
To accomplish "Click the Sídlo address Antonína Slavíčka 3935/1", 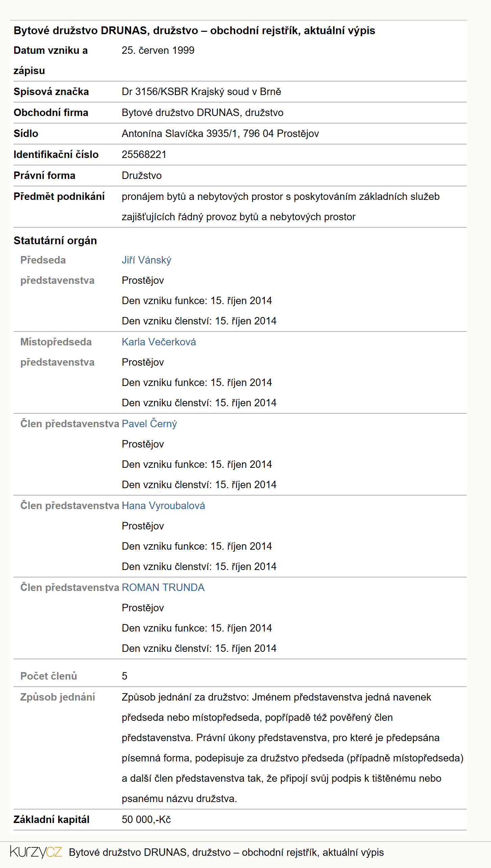I will (x=220, y=134).
